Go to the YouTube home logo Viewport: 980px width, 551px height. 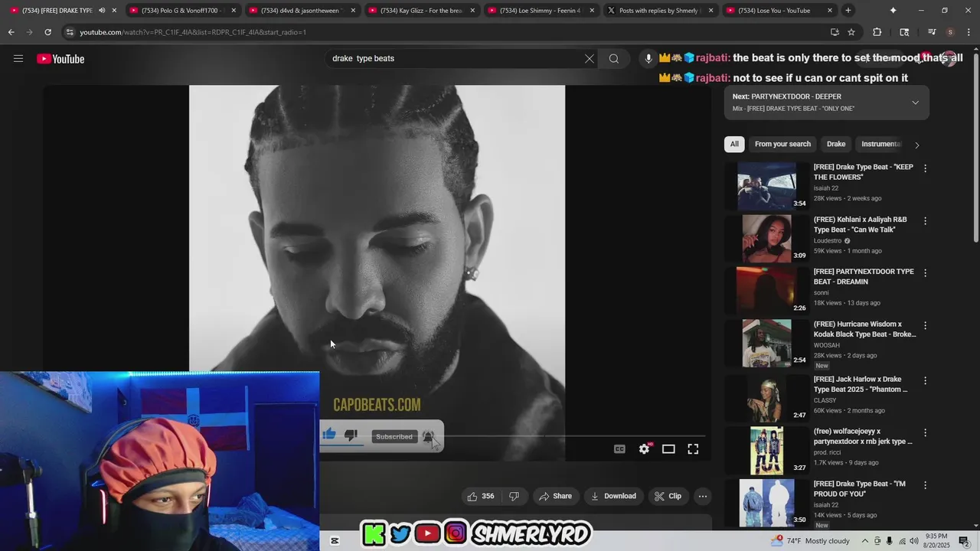(x=60, y=59)
